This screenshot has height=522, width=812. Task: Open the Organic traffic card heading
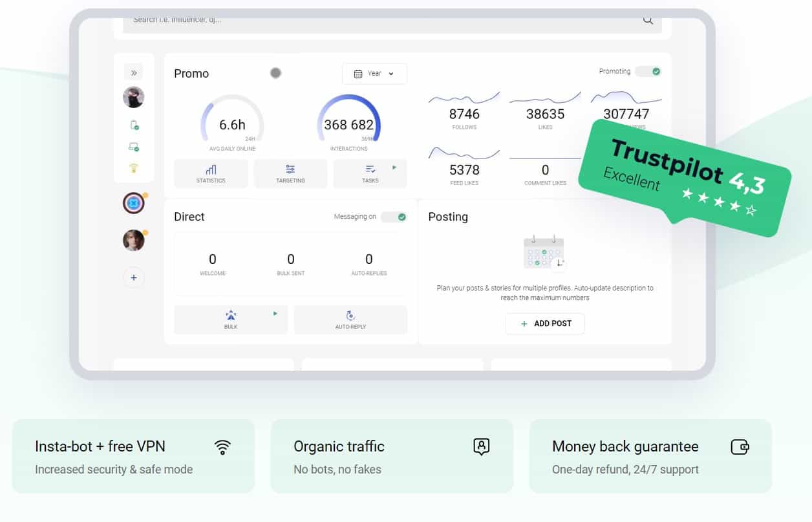pos(339,446)
